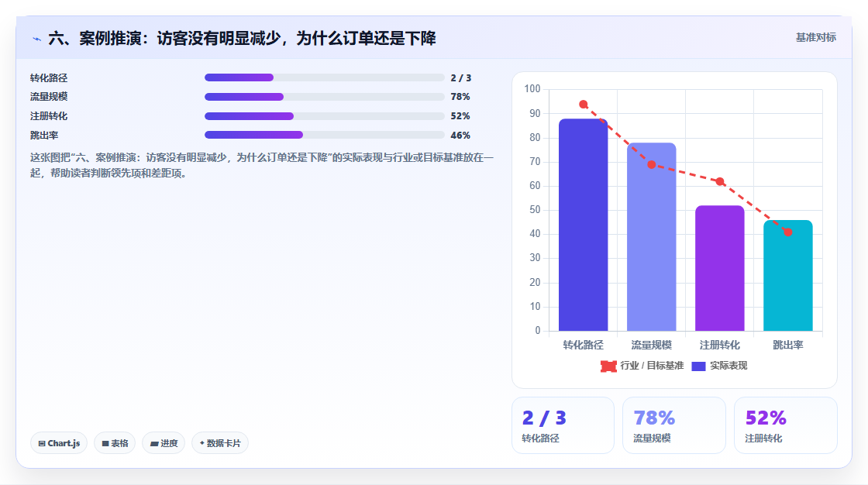Click the 跳出率 x-axis label in chart

pos(787,345)
